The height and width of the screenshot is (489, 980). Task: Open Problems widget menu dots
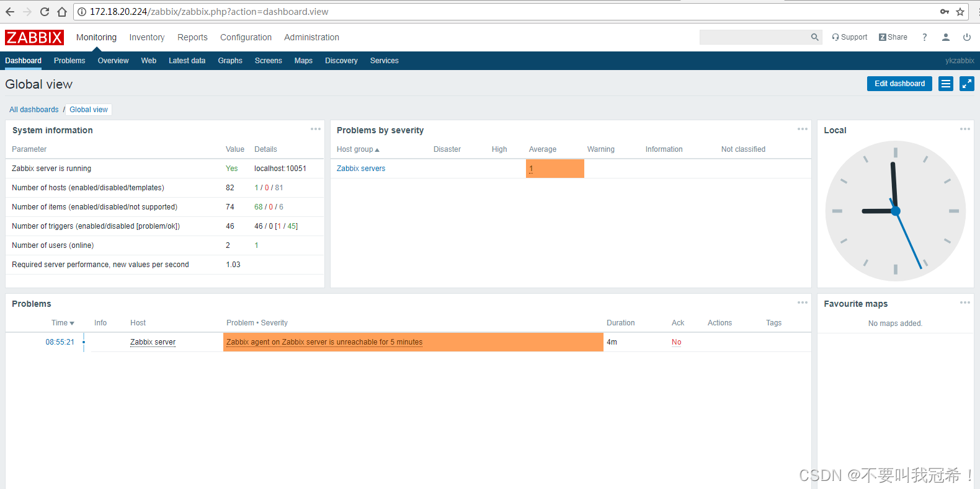(x=803, y=302)
